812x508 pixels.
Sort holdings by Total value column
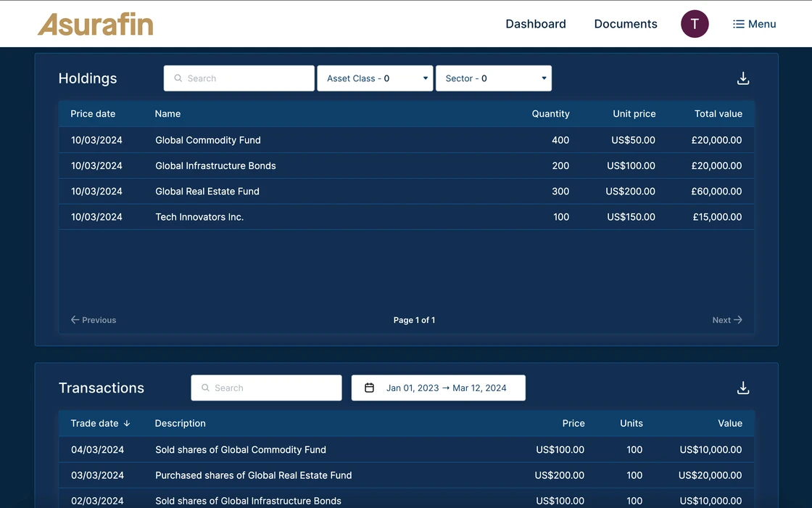tap(718, 113)
